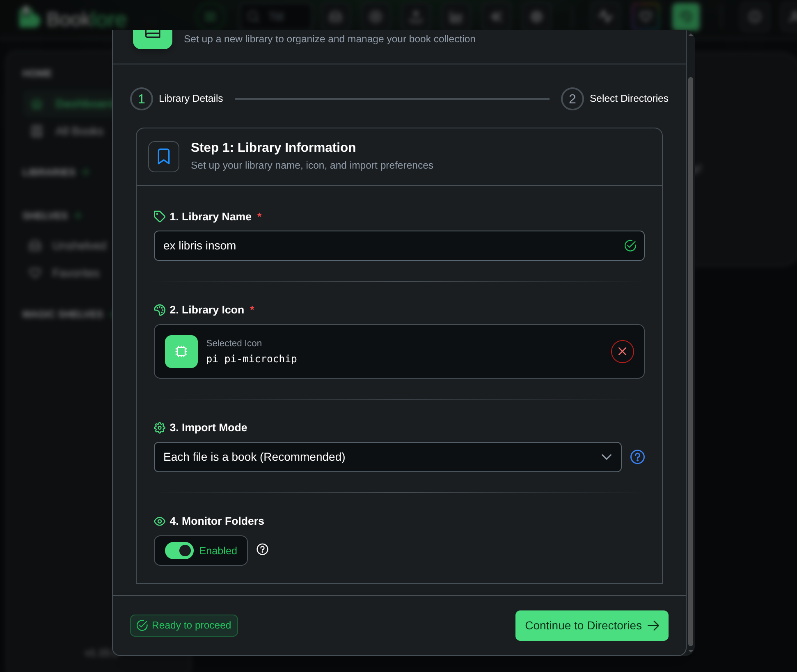Click the blue bookmark icon in Step 1 header
This screenshot has width=797, height=672.
(x=163, y=156)
